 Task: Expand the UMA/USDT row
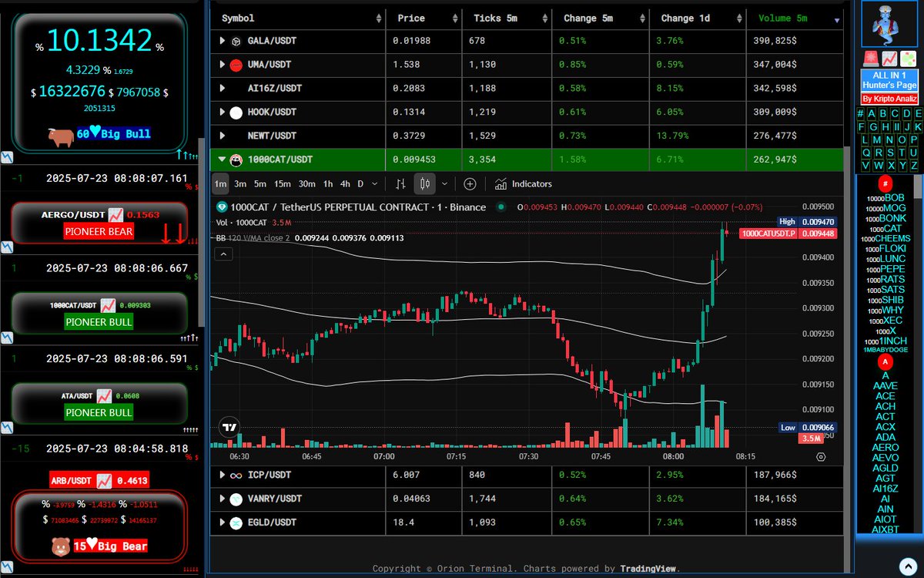pos(223,64)
